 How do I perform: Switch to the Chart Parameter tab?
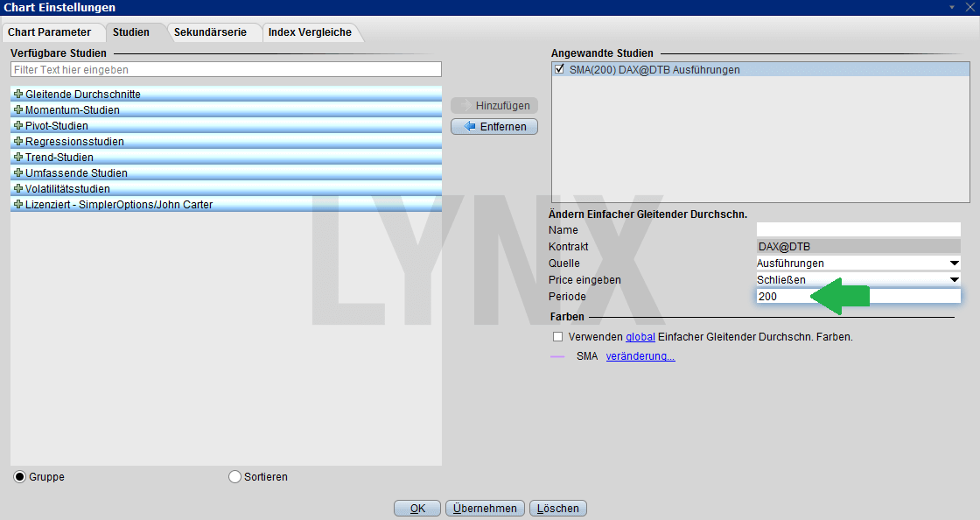(x=48, y=32)
